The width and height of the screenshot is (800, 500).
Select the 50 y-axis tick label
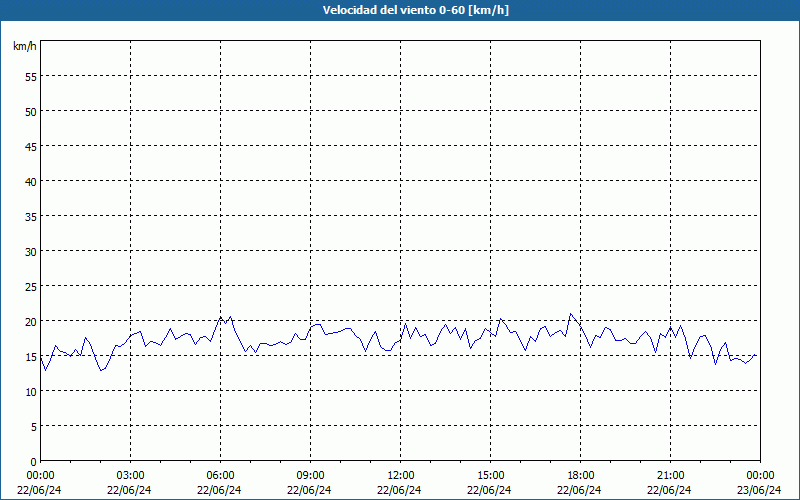[30, 111]
